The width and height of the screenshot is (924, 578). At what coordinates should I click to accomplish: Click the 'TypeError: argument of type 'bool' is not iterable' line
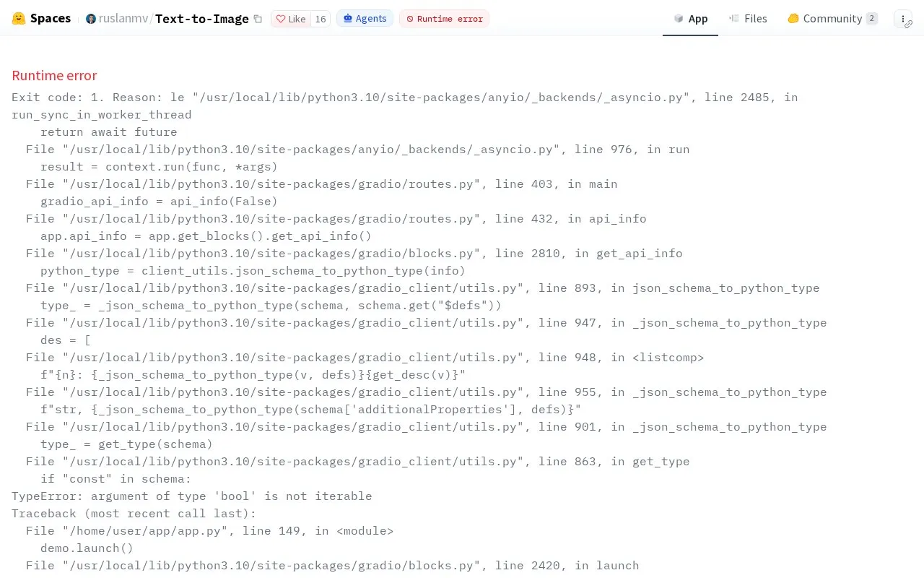pos(192,496)
